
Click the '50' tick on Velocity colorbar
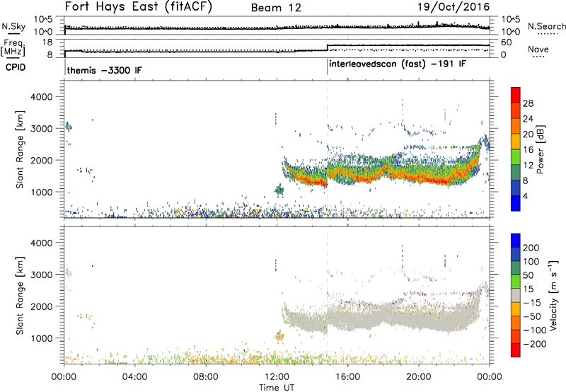pyautogui.click(x=528, y=275)
